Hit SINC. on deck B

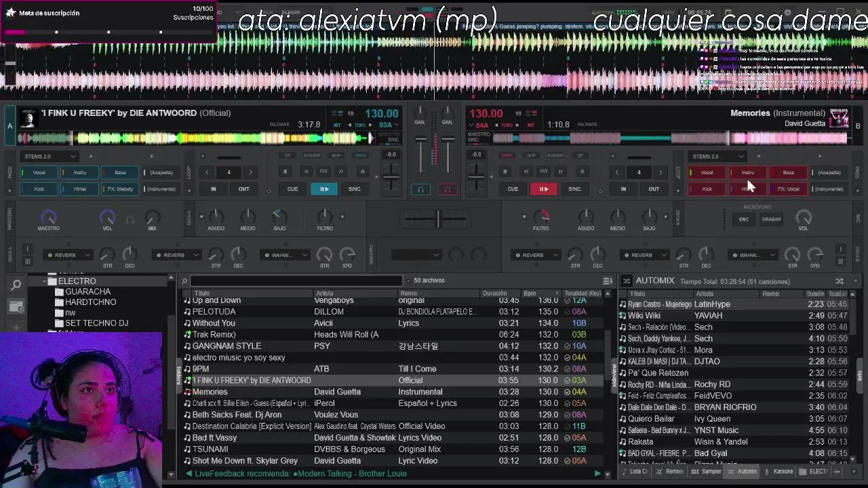tap(574, 189)
